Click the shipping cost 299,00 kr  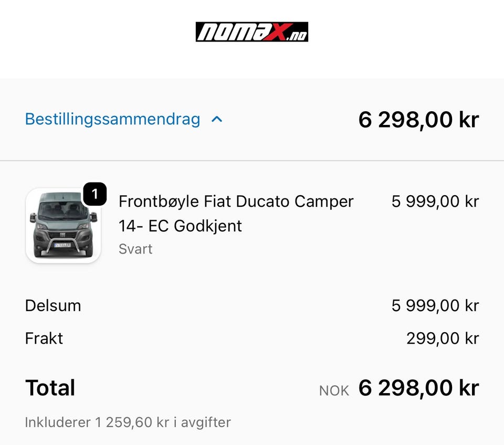coord(442,338)
